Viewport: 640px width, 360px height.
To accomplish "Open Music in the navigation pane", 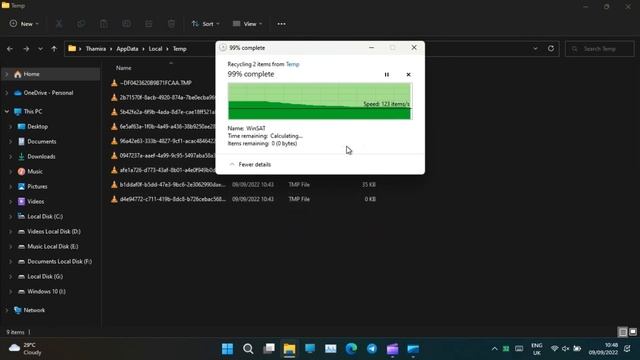I will click(34, 172).
